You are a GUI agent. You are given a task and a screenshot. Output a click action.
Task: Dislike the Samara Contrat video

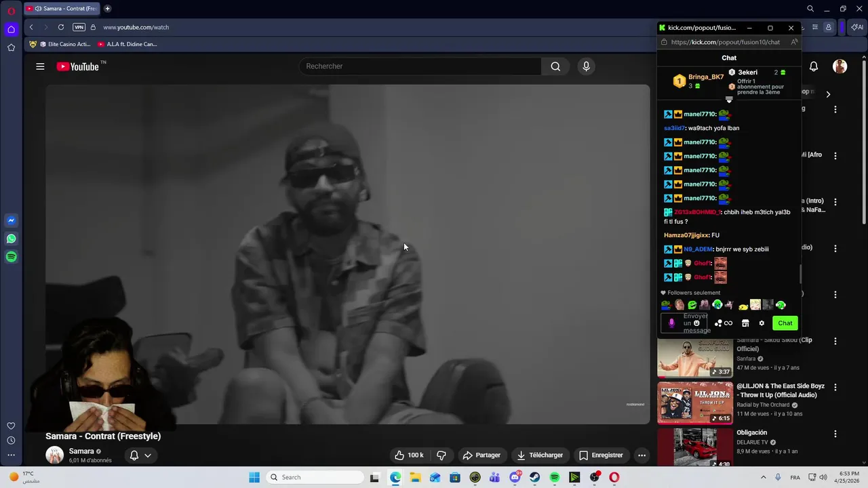coord(441,455)
